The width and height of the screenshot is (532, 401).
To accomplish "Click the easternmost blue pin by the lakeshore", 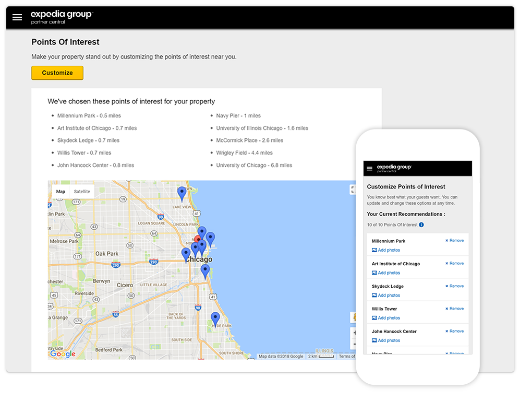I will (x=210, y=240).
